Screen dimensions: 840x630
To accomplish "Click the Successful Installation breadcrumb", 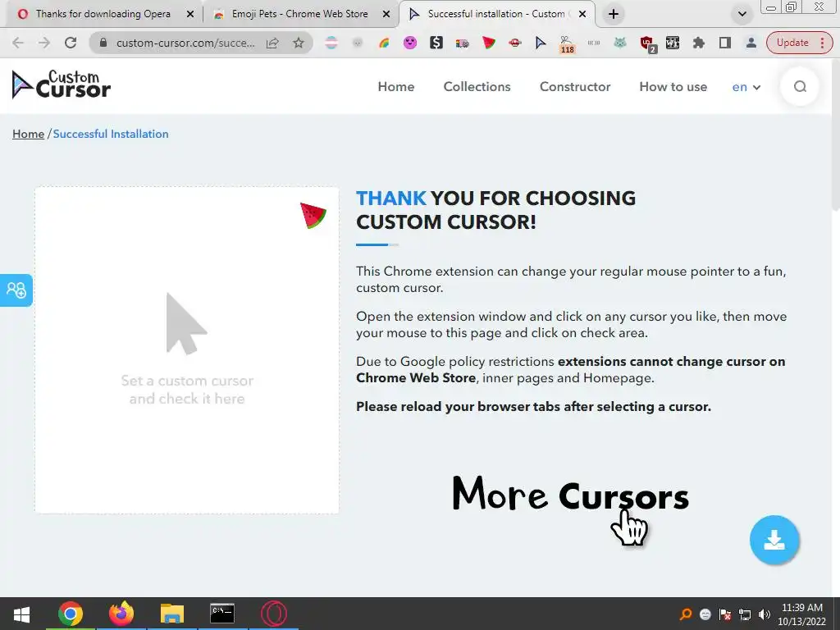I will (111, 134).
